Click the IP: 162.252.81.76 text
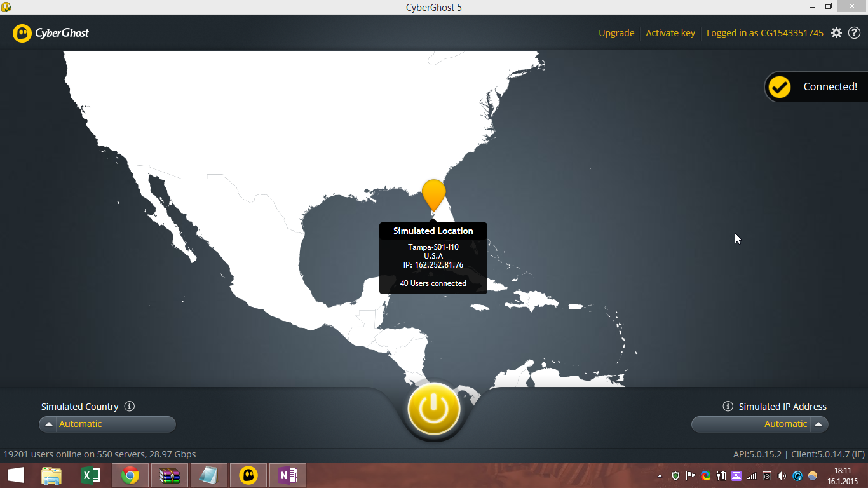The width and height of the screenshot is (868, 488). tap(433, 265)
